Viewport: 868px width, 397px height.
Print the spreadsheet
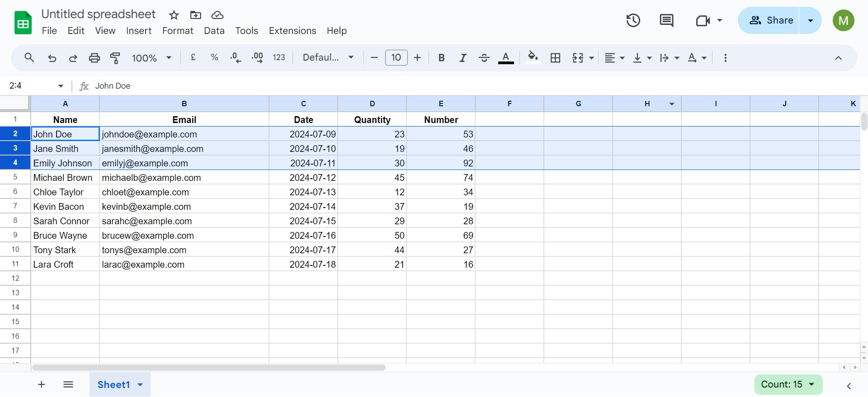94,58
